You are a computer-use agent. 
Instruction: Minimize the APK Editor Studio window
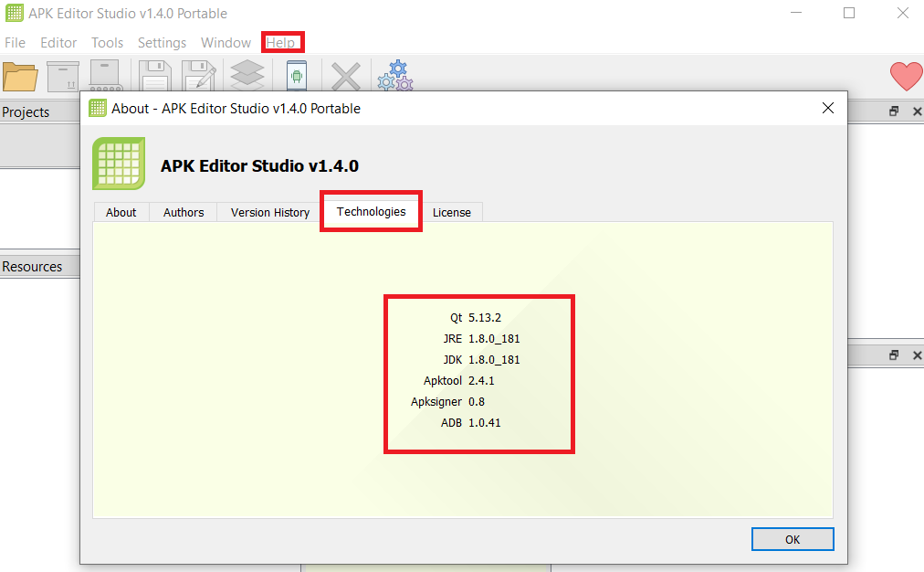point(796,13)
